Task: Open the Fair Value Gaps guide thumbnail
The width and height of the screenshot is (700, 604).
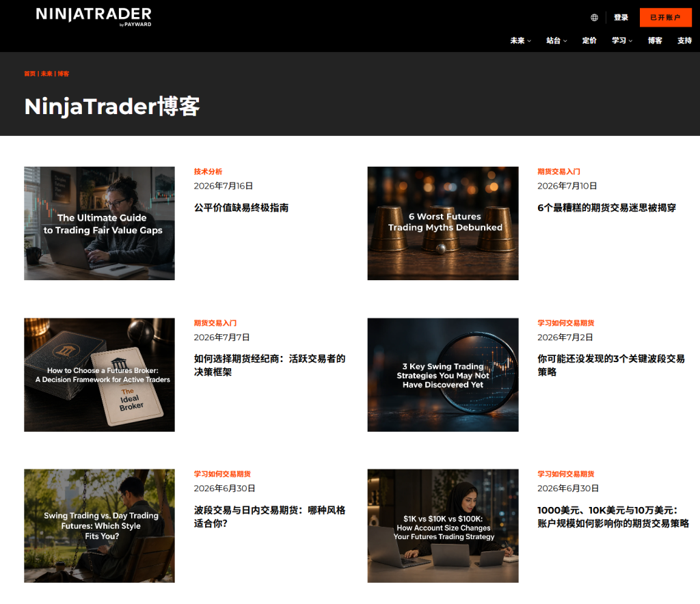Action: tap(99, 223)
